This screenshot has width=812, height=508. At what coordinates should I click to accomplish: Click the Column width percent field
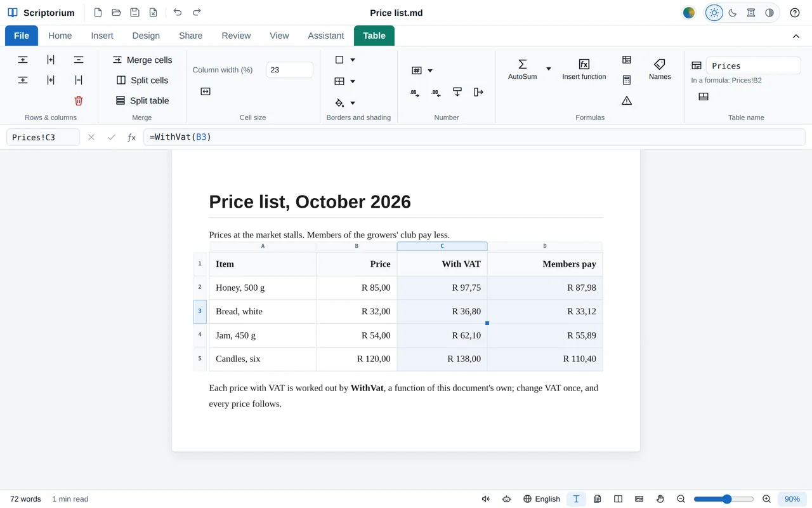[290, 70]
